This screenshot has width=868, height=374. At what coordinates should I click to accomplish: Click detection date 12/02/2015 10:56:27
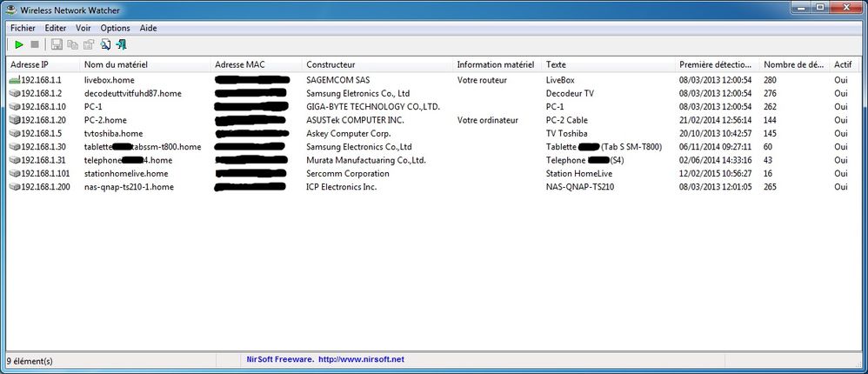715,174
